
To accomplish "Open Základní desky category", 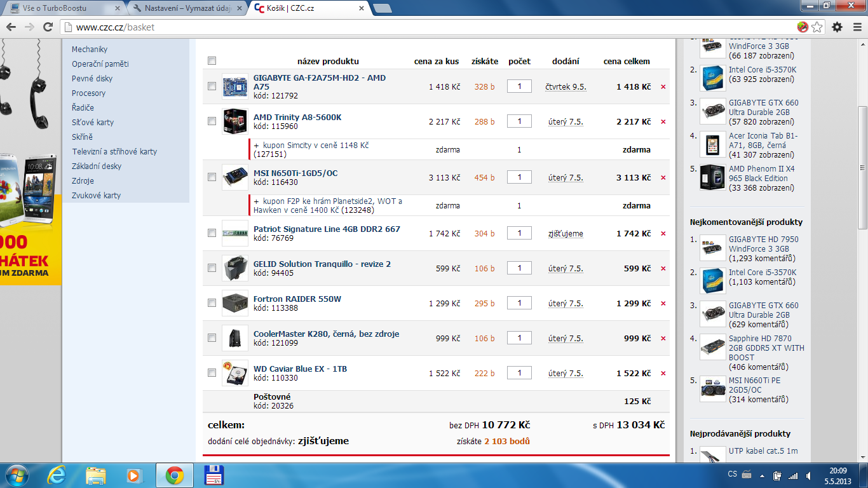I will pyautogui.click(x=97, y=166).
